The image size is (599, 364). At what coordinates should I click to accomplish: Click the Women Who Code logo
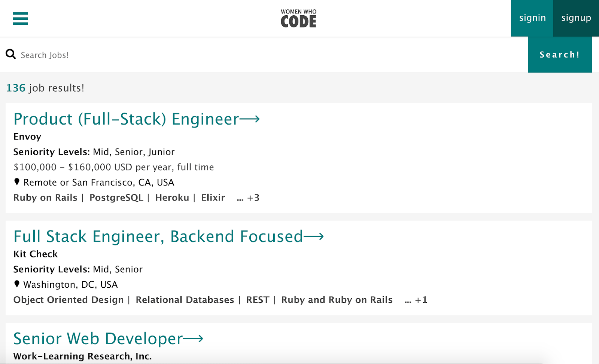point(298,18)
